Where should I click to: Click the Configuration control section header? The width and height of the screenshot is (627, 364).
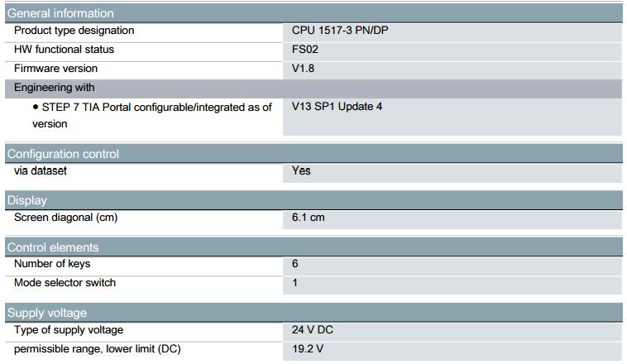click(63, 154)
